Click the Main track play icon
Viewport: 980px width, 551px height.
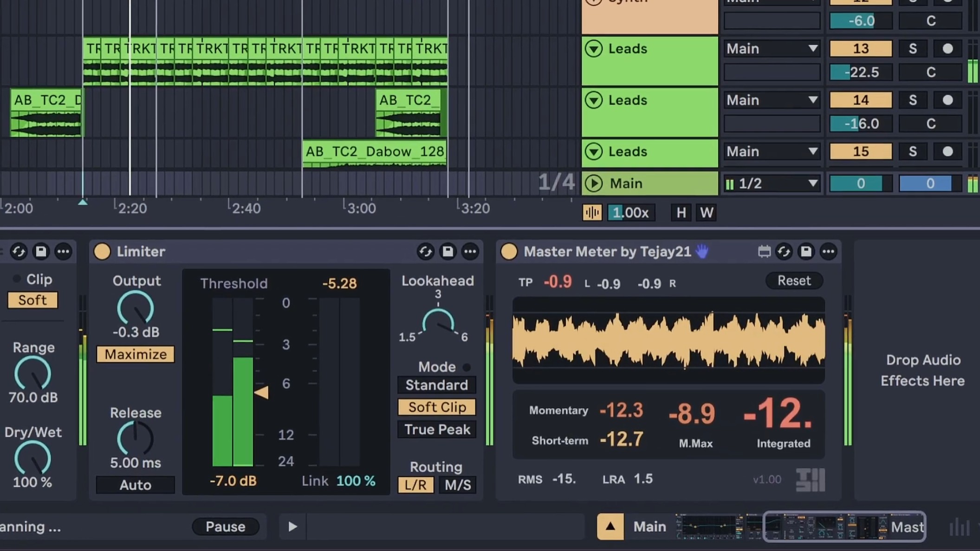(x=593, y=184)
